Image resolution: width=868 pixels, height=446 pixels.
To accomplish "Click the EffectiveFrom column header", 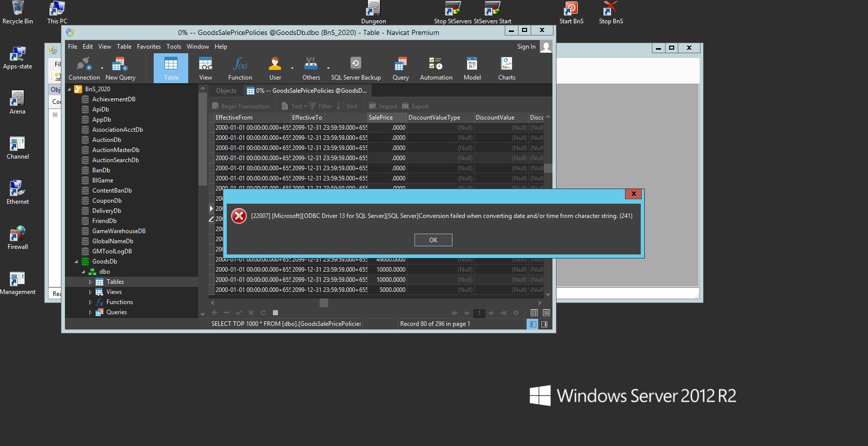I will (252, 118).
